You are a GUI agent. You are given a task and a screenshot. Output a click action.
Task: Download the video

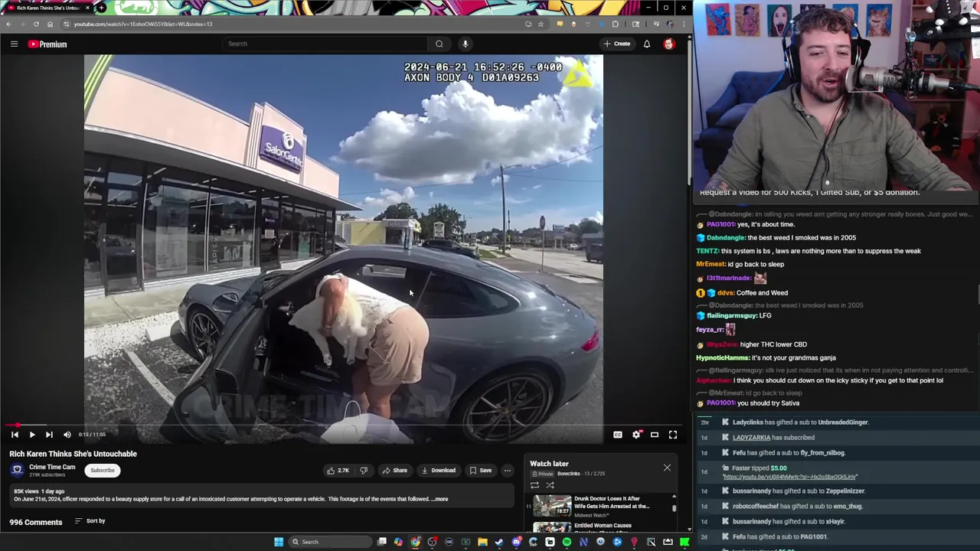439,471
